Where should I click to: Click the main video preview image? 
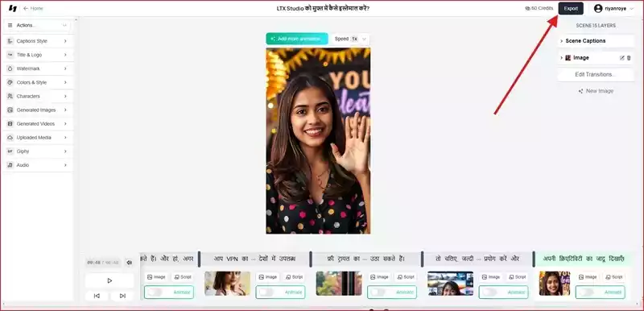(x=318, y=141)
